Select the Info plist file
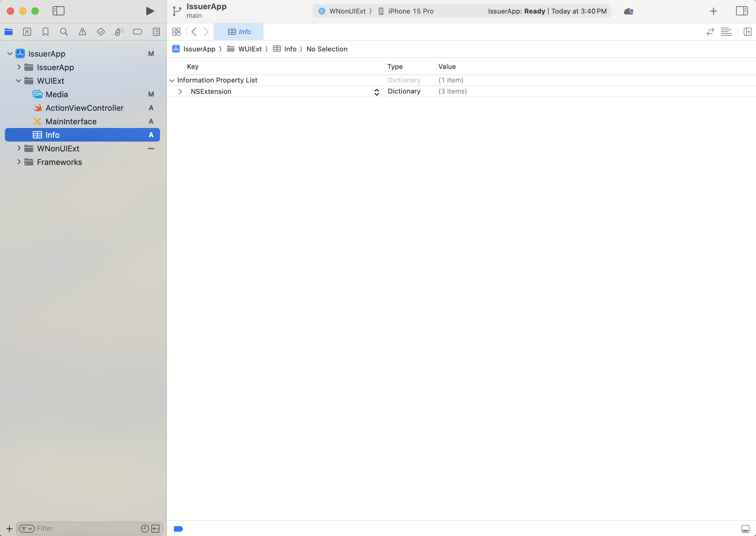Image resolution: width=756 pixels, height=536 pixels. [82, 135]
